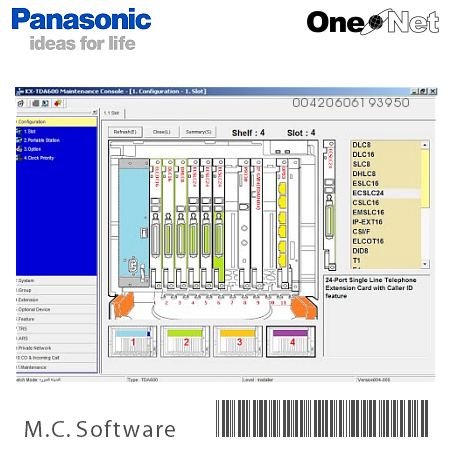This screenshot has height=450, width=450.
Task: Click the red multicolor toolbar icon
Action: point(57,103)
